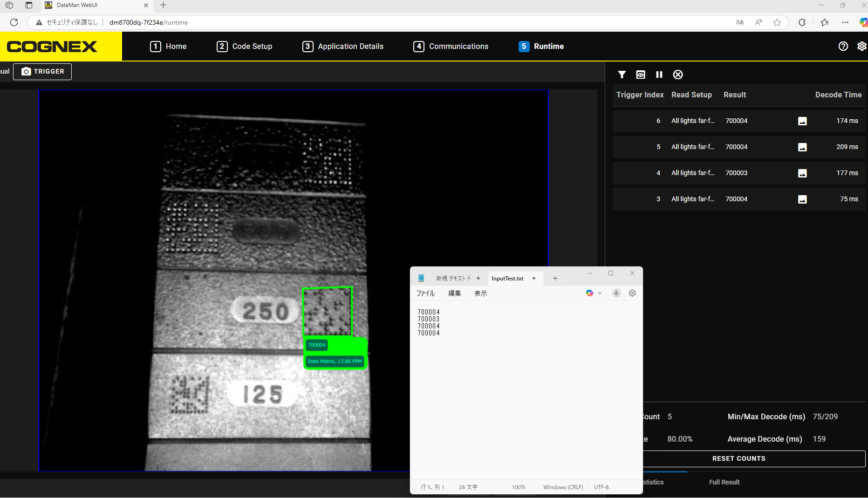The image size is (868, 498).
Task: Open the result image thumbnail for trigger 3
Action: tap(802, 199)
